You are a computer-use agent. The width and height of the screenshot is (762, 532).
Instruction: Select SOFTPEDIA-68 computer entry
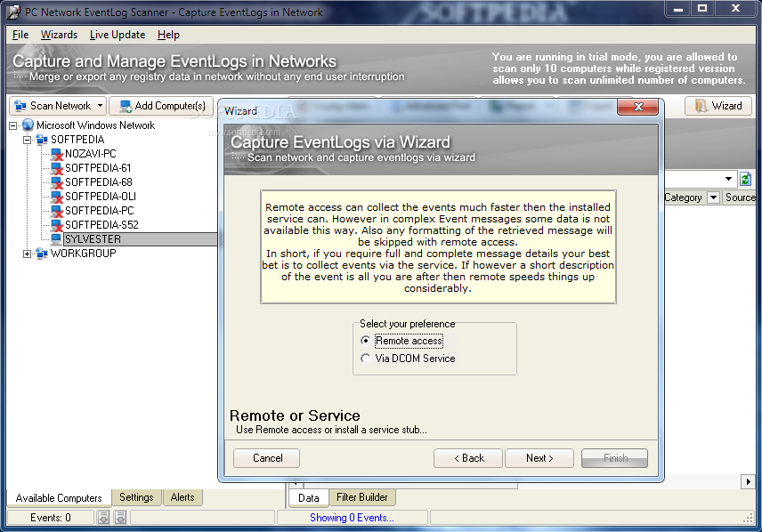[99, 182]
